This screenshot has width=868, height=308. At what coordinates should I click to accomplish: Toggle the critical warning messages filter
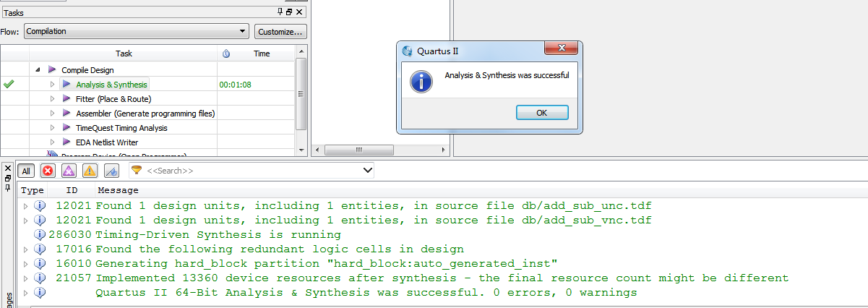click(69, 171)
